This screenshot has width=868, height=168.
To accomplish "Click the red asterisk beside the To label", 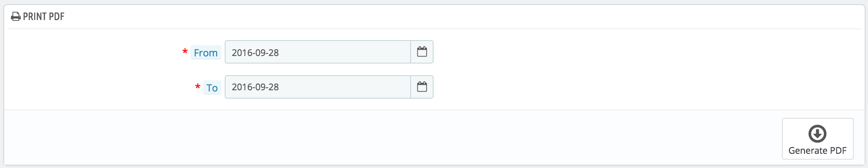I will tap(198, 87).
